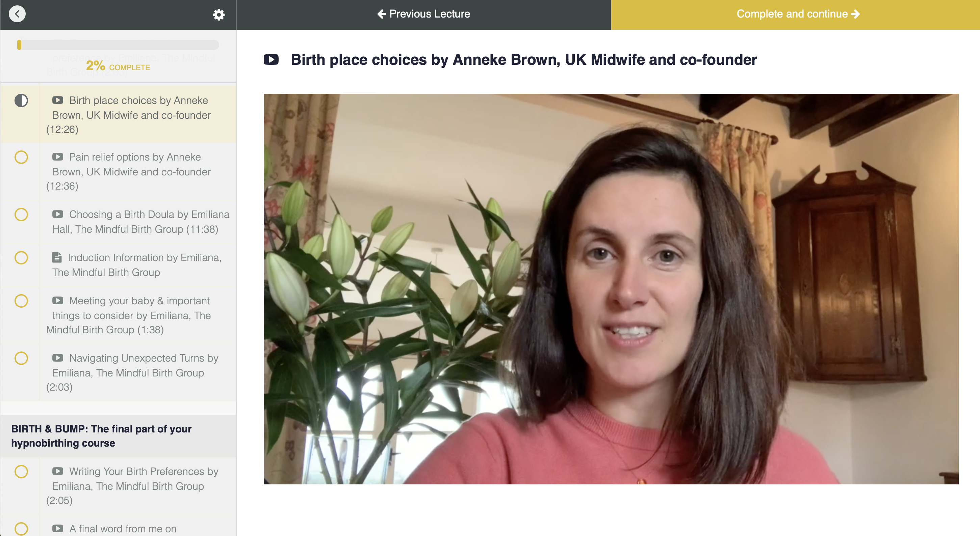Click half-filled progress circle for Birth place choices
The width and height of the screenshot is (980, 536).
click(x=21, y=101)
